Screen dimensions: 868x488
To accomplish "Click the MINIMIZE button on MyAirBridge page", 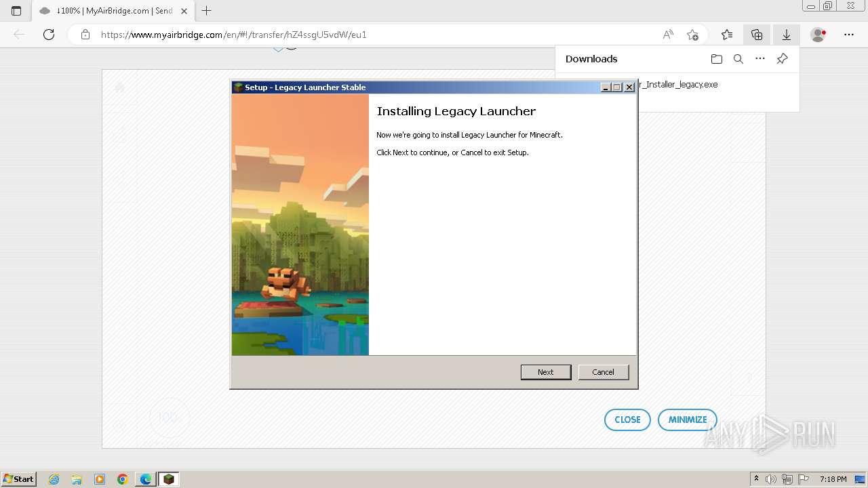I will pyautogui.click(x=688, y=420).
